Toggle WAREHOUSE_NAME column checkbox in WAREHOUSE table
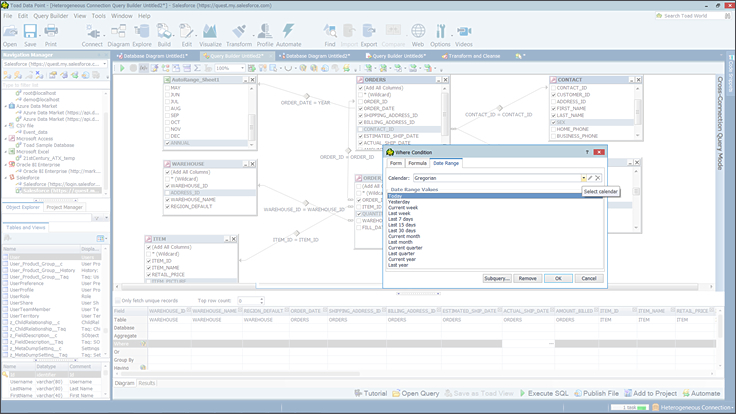The height and width of the screenshot is (414, 736). (x=167, y=199)
